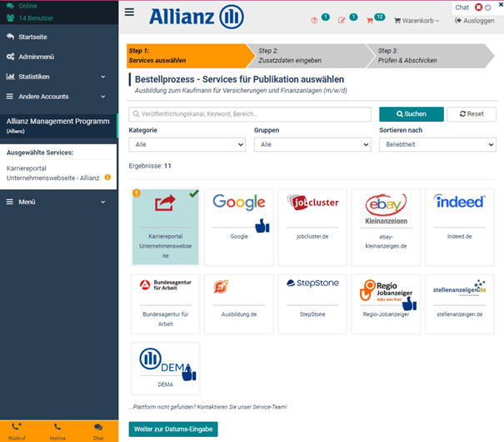The width and height of the screenshot is (504, 442).
Task: Click the thumbs-up icon on Google tile
Action: (x=262, y=225)
